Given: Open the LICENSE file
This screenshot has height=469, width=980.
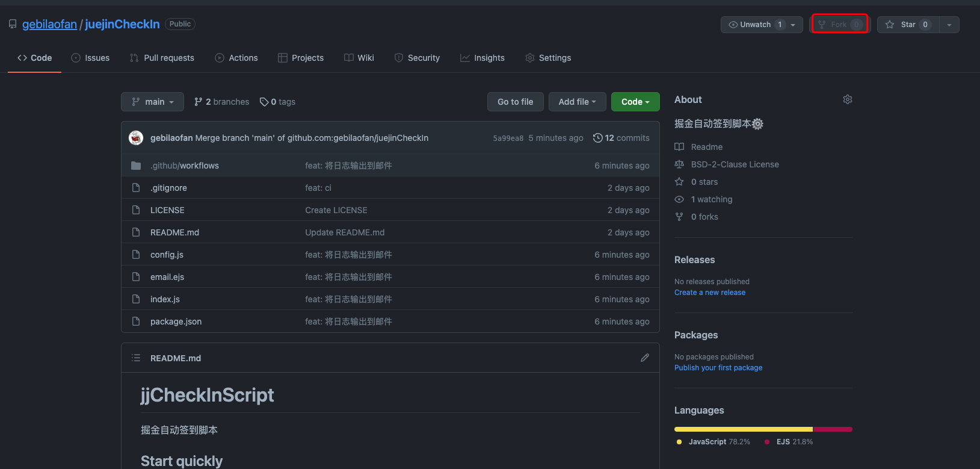Looking at the screenshot, I should click(167, 210).
